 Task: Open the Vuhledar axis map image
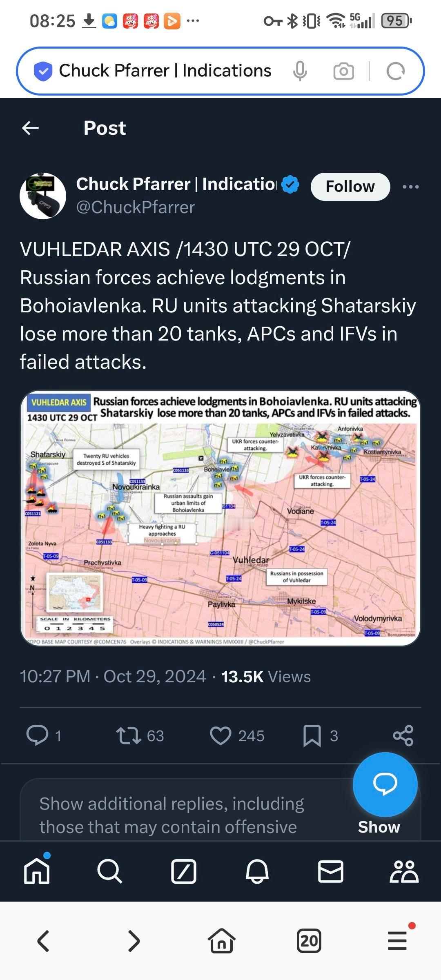220,518
